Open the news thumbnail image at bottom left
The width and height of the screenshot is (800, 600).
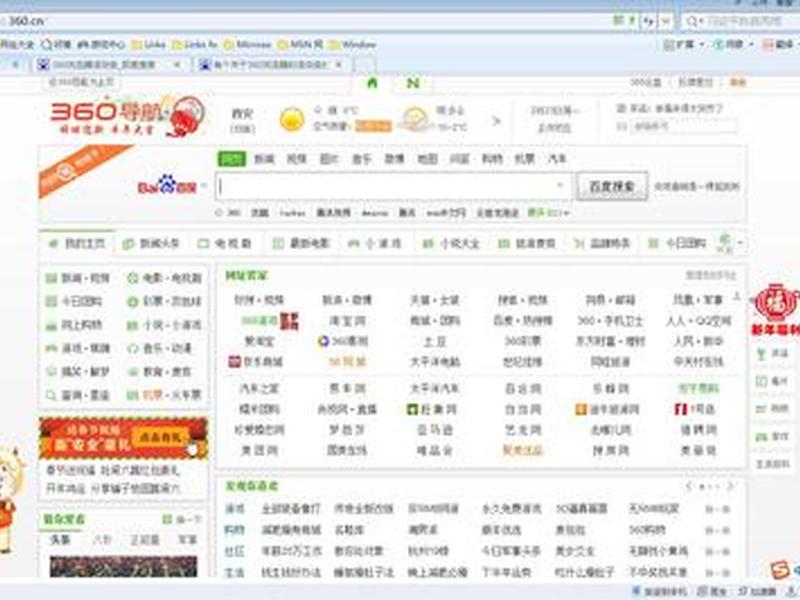tap(123, 566)
